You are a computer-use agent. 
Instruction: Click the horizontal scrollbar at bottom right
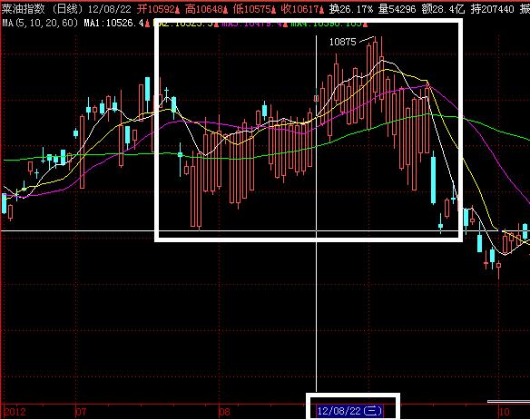click(508, 402)
